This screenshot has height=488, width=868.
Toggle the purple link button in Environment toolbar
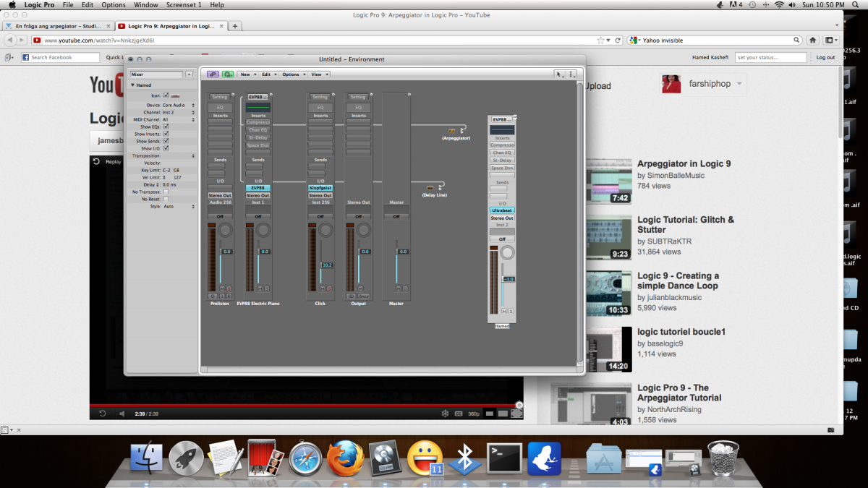coord(213,74)
